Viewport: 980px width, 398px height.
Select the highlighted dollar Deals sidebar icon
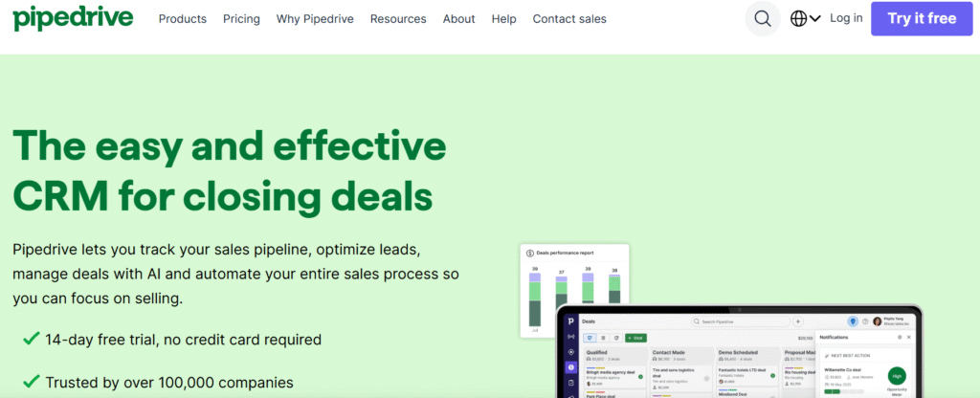[x=571, y=367]
